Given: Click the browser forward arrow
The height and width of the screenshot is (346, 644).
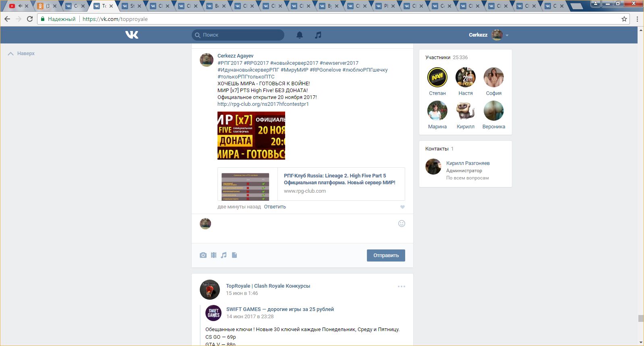Looking at the screenshot, I should [x=19, y=19].
